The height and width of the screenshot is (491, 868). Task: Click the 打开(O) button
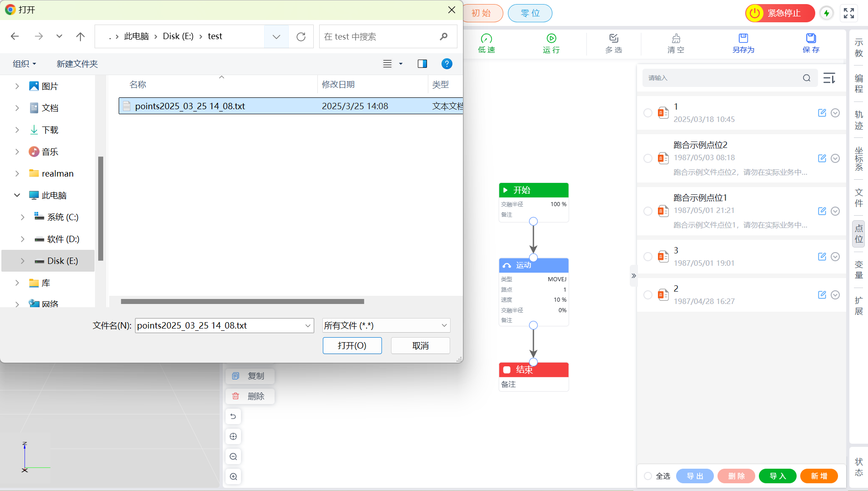pos(352,346)
